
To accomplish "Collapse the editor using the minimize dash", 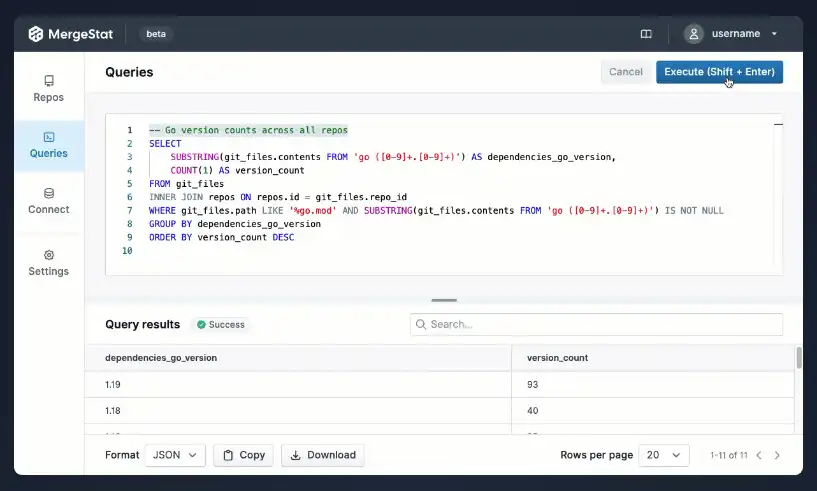I will [778, 124].
